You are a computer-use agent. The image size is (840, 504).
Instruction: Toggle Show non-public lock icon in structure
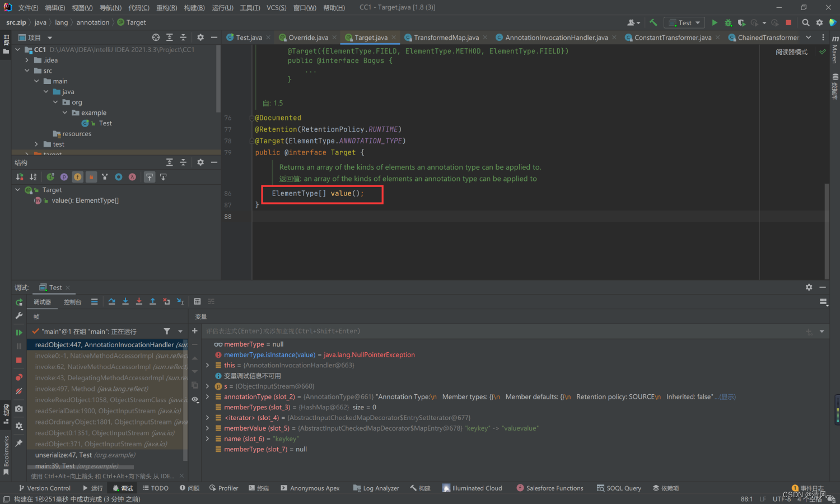91,177
